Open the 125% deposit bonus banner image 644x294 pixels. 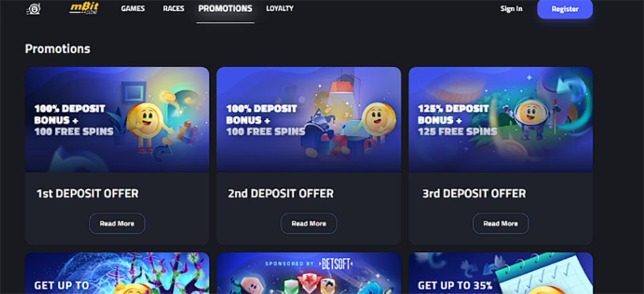click(501, 119)
